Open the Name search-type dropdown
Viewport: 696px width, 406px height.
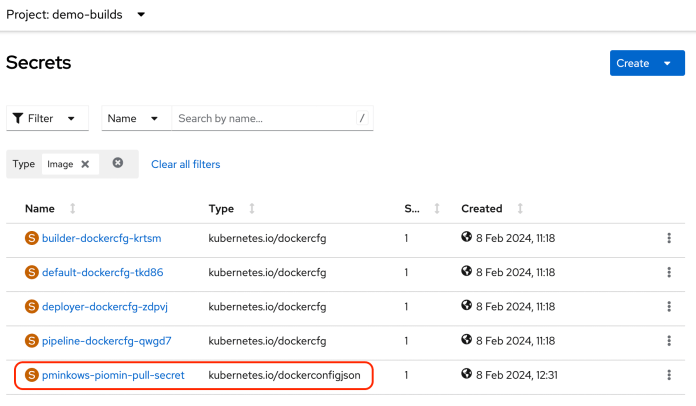[x=136, y=118]
